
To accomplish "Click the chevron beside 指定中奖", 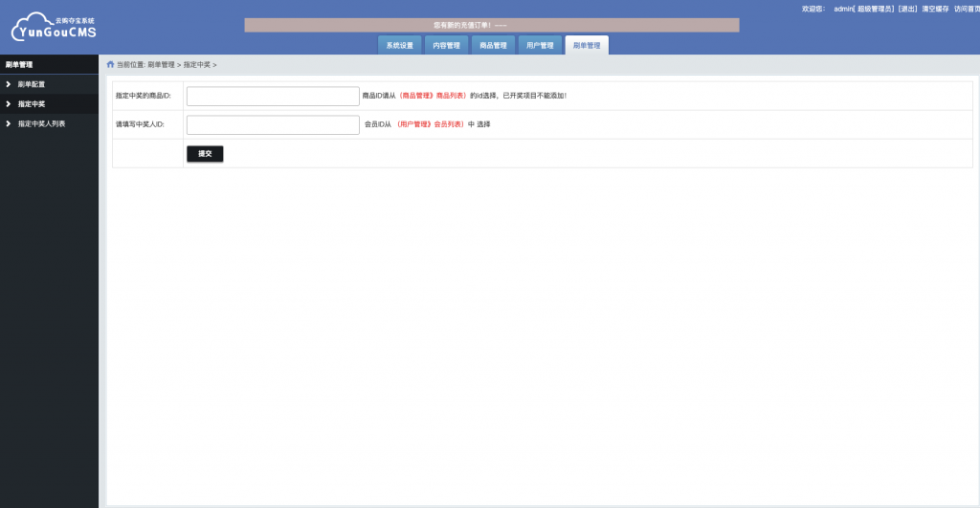I will pos(8,103).
